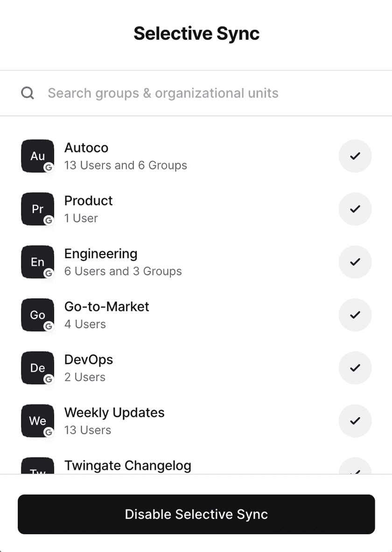Click the Weekly Updates avatar icon
This screenshot has height=552, width=392.
(x=37, y=421)
